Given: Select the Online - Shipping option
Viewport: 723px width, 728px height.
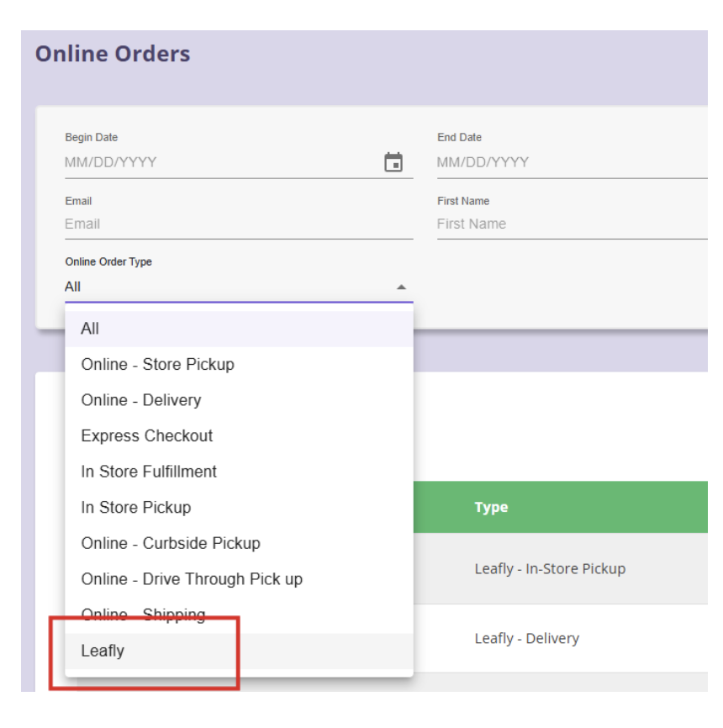Looking at the screenshot, I should pyautogui.click(x=143, y=615).
